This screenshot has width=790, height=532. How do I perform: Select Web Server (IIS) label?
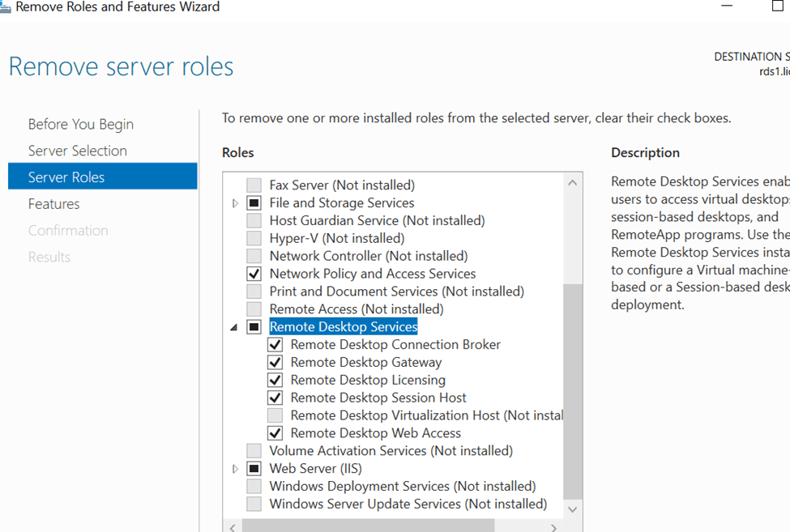point(316,469)
